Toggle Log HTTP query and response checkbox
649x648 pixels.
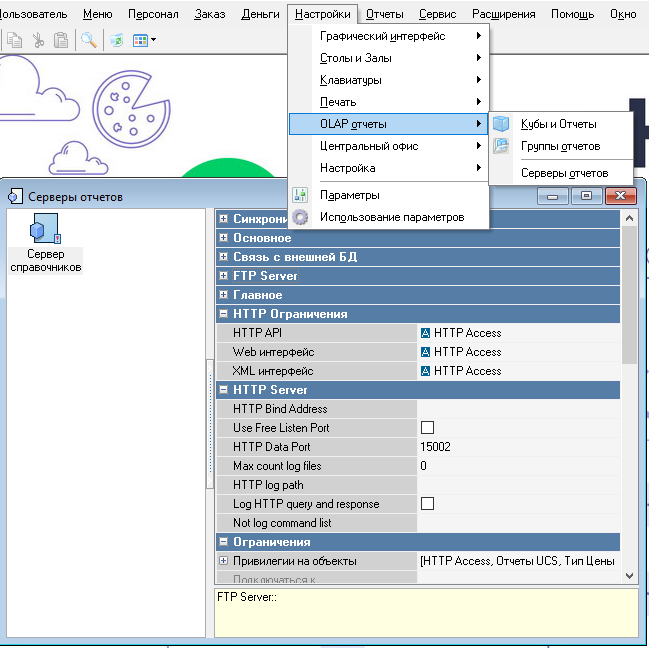pyautogui.click(x=427, y=504)
